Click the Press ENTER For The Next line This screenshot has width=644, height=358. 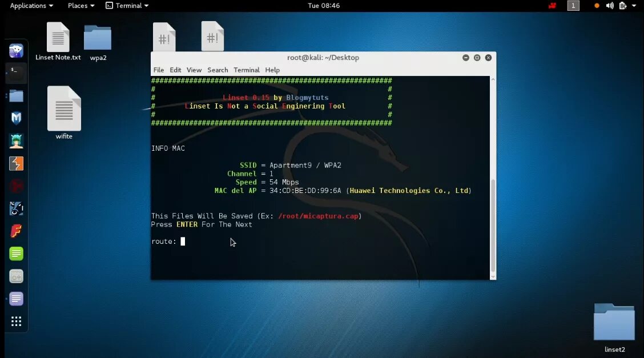(x=202, y=224)
